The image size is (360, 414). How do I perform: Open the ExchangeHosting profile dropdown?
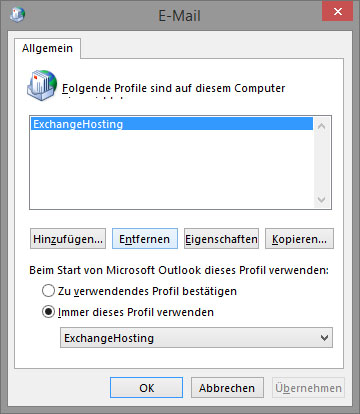coord(196,338)
